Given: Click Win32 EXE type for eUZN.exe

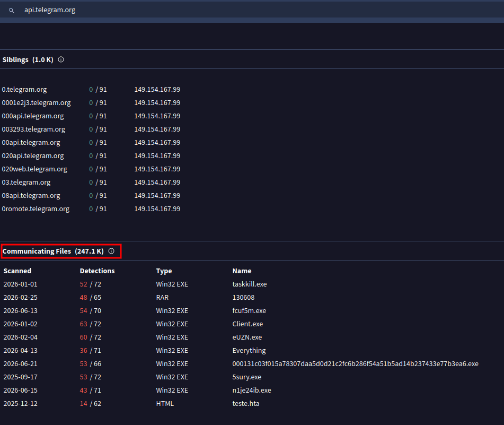Looking at the screenshot, I should point(172,337).
